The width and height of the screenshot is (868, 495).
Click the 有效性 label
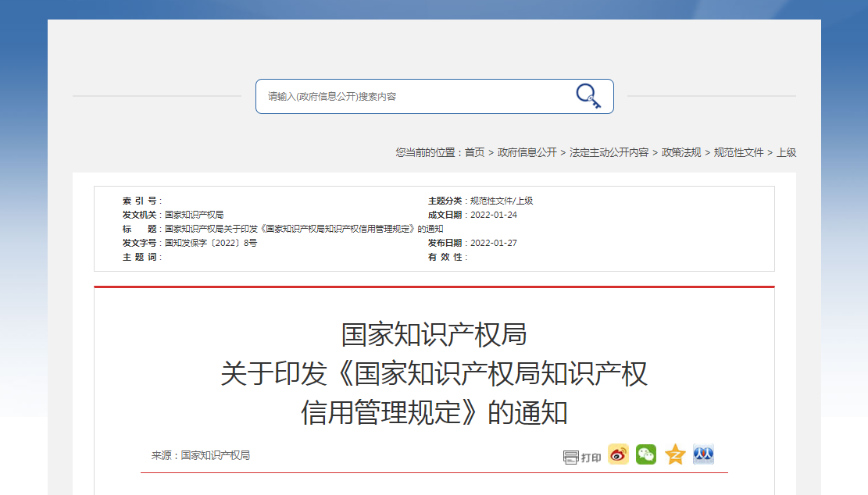point(446,257)
